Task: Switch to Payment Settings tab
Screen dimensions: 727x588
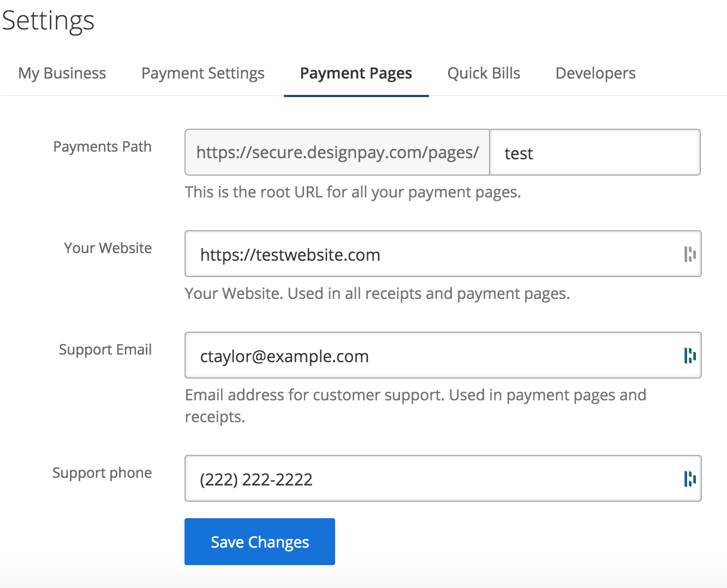Action: (203, 73)
